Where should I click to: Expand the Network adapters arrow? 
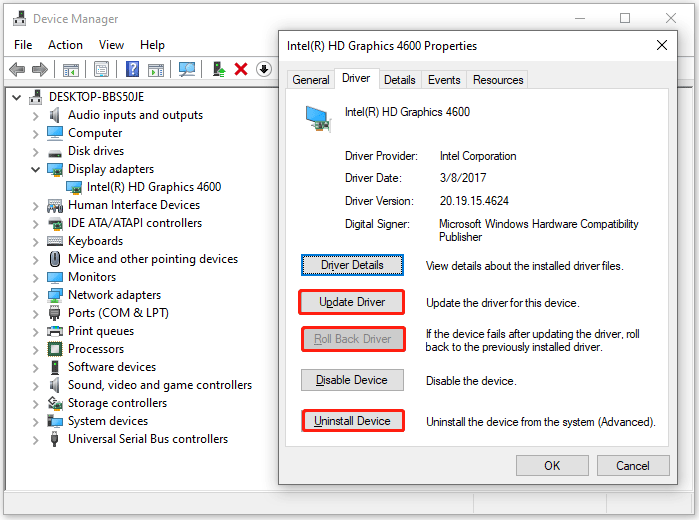click(36, 295)
